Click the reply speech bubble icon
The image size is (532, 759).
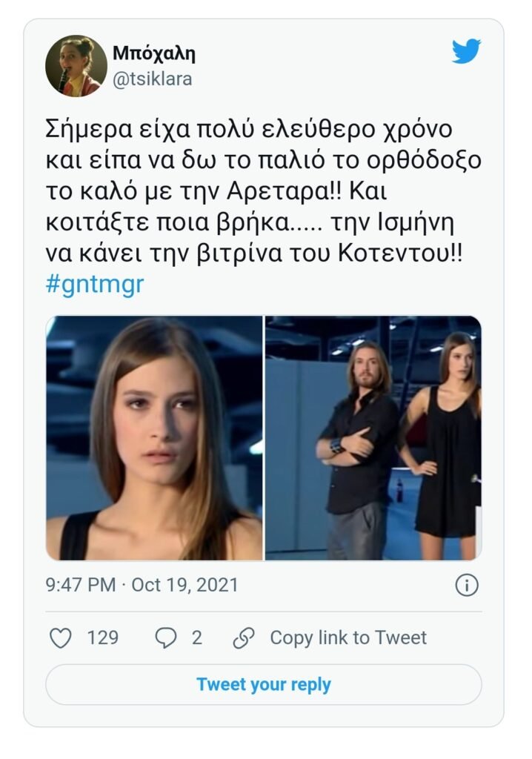click(x=165, y=637)
